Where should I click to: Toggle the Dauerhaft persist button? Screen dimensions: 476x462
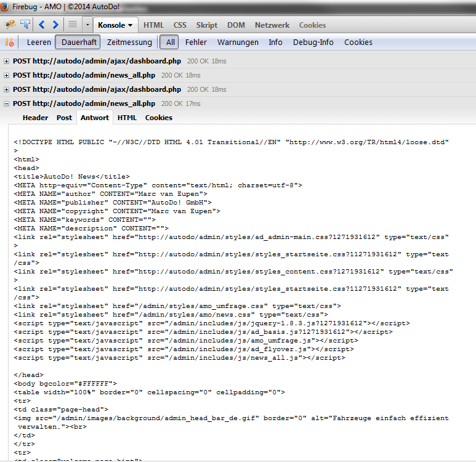coord(78,42)
